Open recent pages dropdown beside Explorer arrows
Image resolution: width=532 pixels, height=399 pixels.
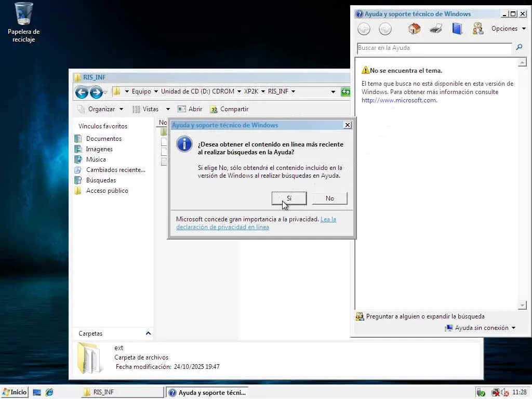point(105,92)
